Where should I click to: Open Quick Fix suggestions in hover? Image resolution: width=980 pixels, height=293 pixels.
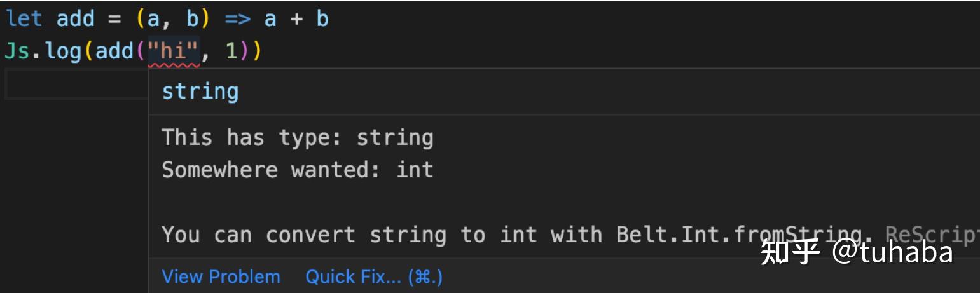coord(374,277)
